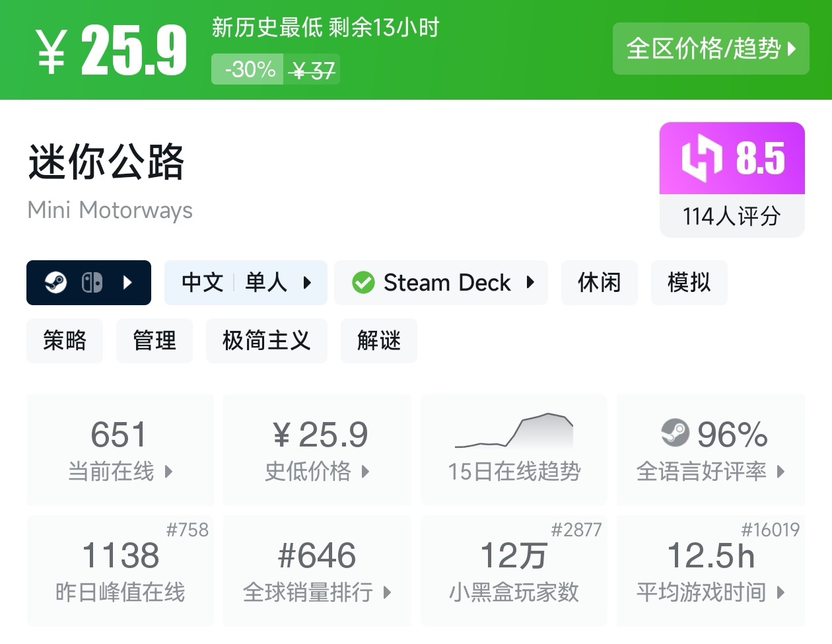The image size is (832, 644).
Task: Select the 管理 tag
Action: click(155, 341)
